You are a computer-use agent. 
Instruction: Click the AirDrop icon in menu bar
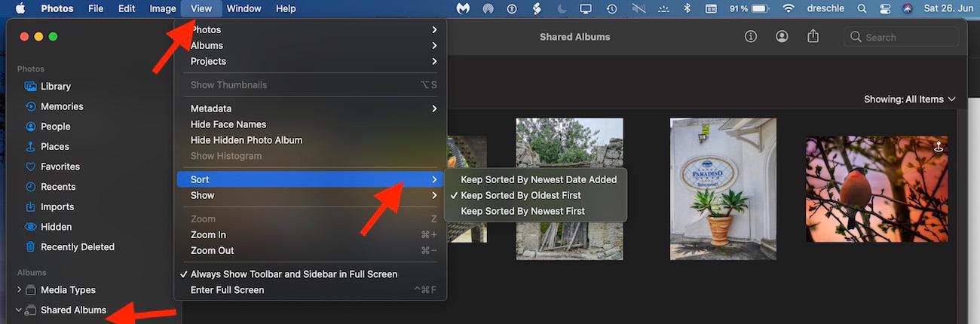tap(488, 8)
